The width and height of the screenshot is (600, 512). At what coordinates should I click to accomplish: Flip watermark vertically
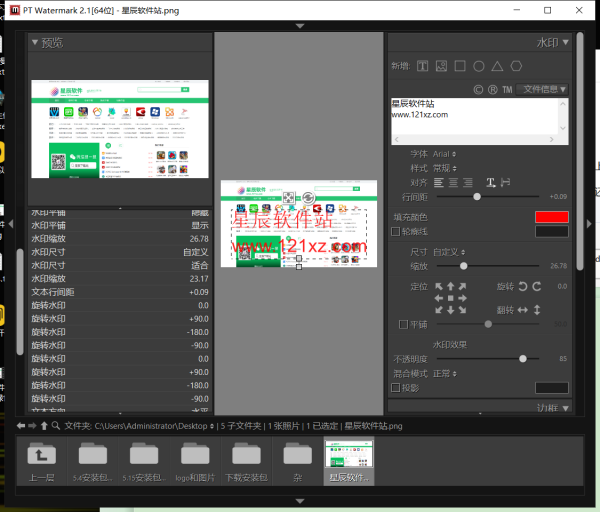pyautogui.click(x=537, y=310)
